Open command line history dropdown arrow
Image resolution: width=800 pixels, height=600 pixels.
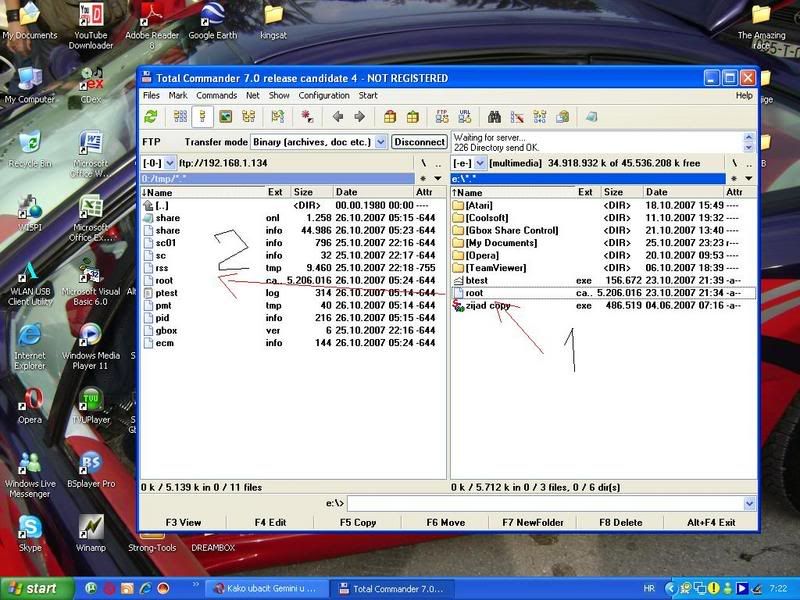[x=749, y=504]
